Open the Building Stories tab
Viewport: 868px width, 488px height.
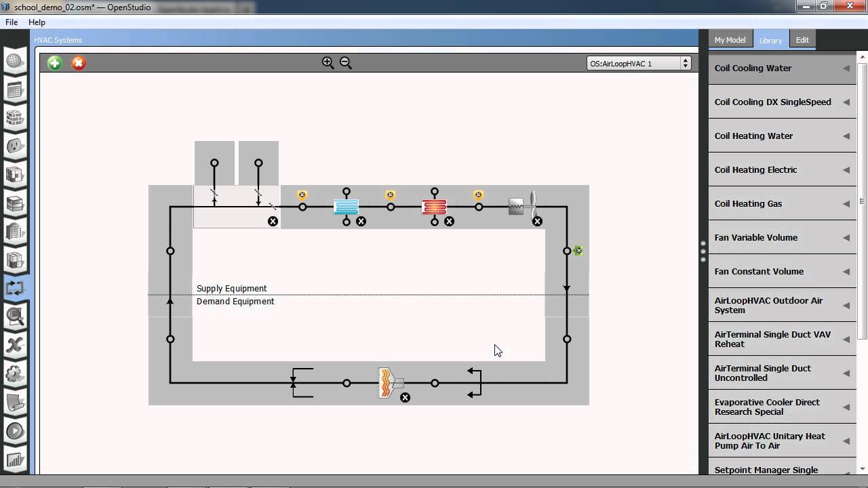point(15,204)
